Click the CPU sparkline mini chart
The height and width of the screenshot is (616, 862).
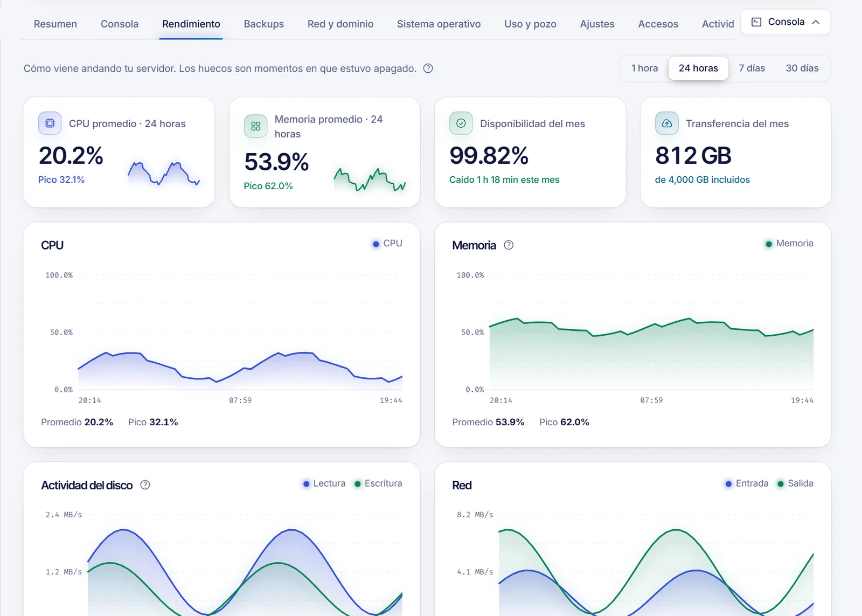[164, 174]
